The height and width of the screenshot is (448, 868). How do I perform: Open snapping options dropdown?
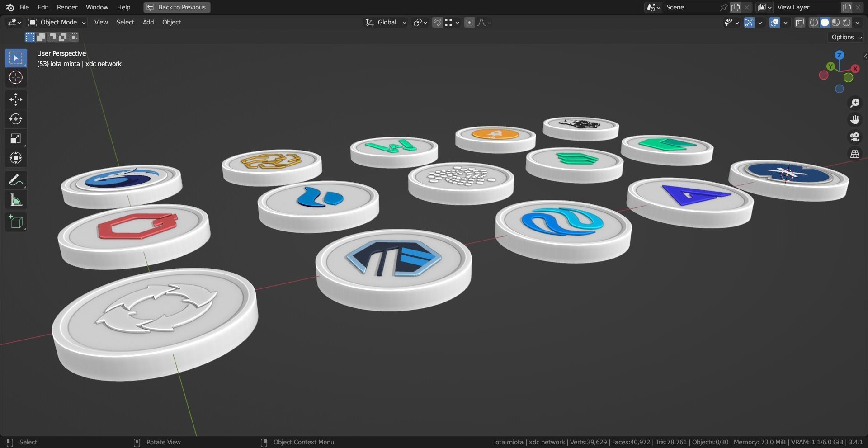tap(452, 22)
